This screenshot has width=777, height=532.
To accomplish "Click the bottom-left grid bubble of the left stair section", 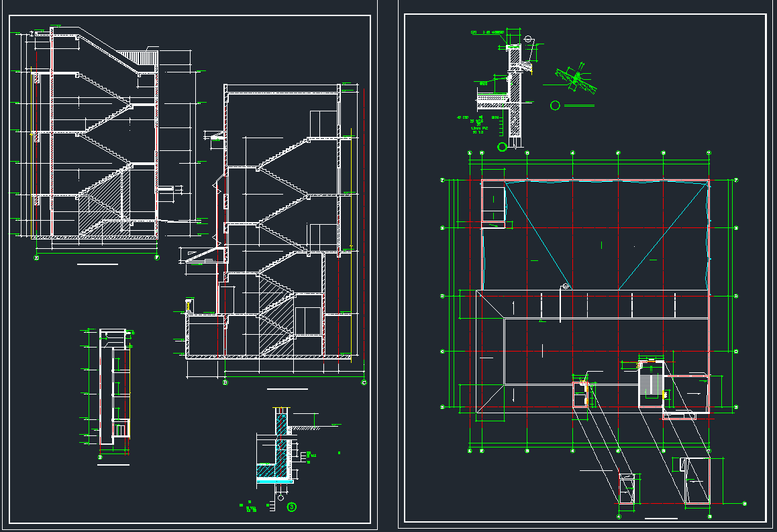I will (x=36, y=256).
